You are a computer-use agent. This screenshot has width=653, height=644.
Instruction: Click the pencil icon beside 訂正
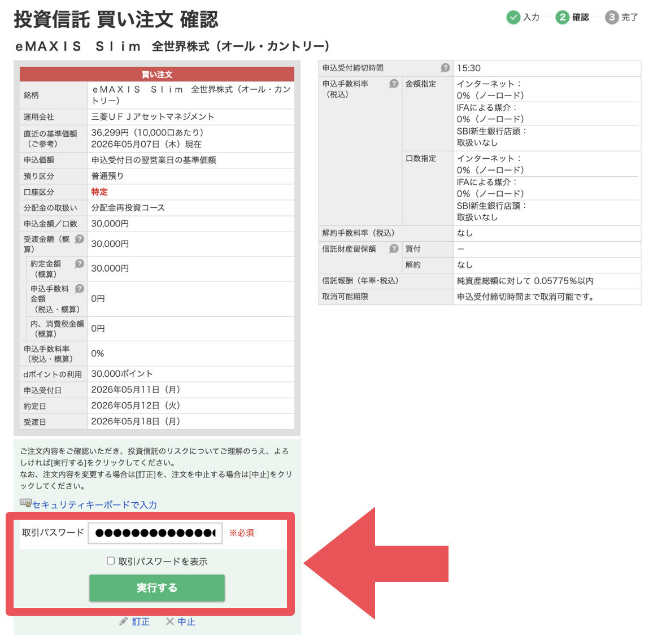(x=123, y=621)
